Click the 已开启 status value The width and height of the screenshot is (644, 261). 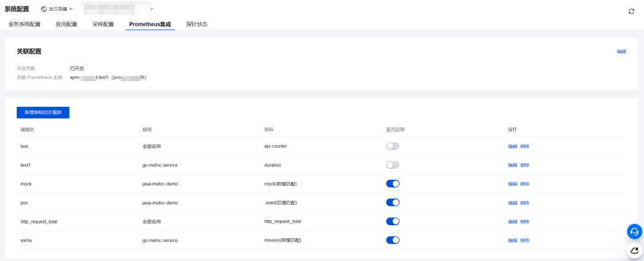click(x=77, y=68)
